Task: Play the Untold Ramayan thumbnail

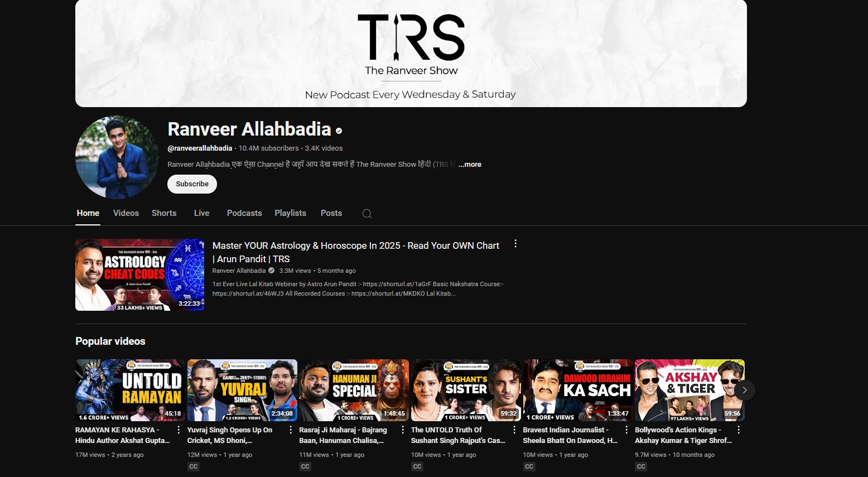Action: 130,390
